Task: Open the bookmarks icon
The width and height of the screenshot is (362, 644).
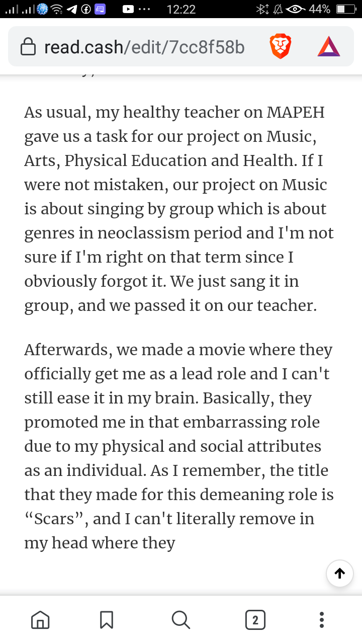Action: (107, 620)
